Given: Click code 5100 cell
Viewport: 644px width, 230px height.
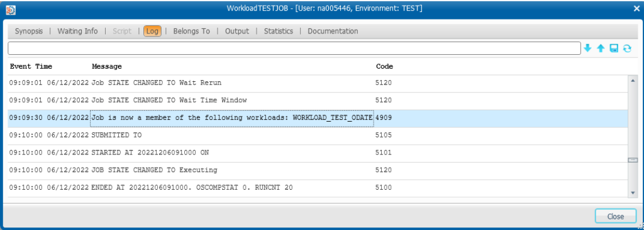Looking at the screenshot, I should click(x=384, y=188).
